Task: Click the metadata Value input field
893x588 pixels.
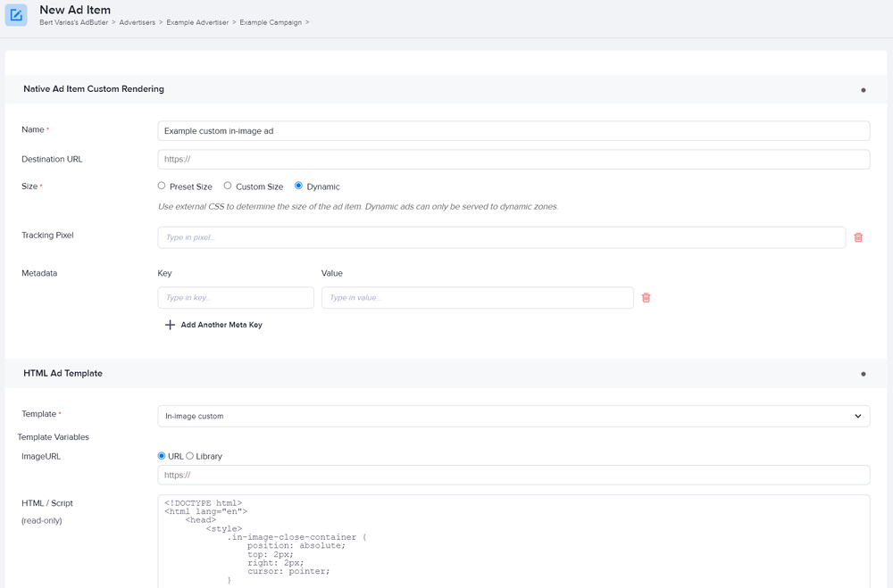Action: [477, 298]
